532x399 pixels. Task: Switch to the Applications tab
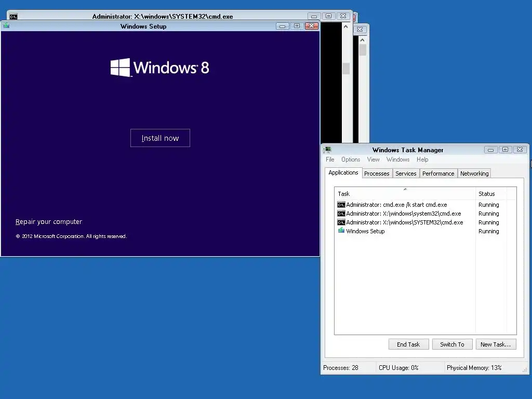(343, 172)
